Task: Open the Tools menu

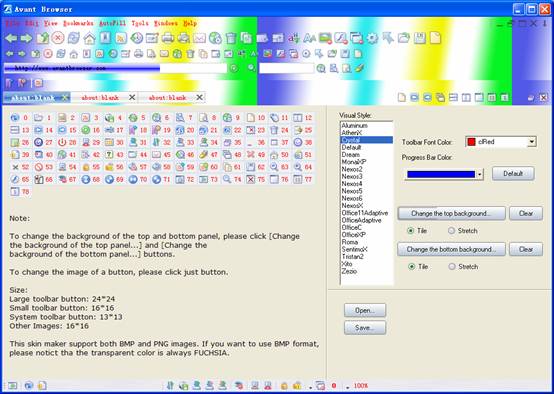Action: 140,23
